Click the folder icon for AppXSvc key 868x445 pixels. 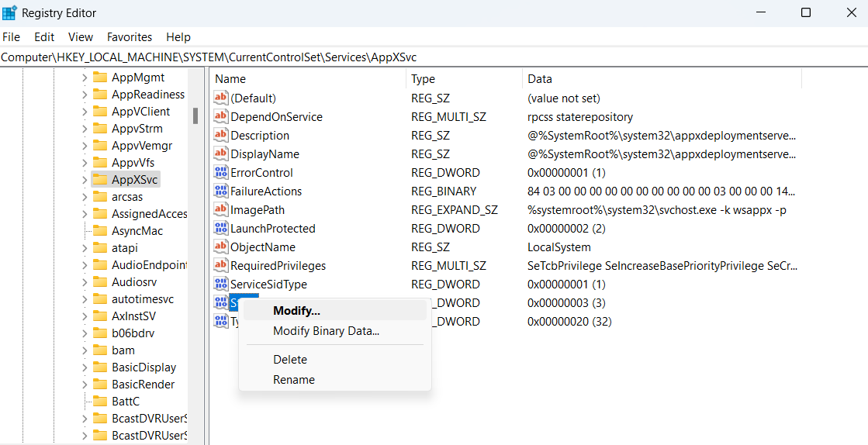[99, 179]
